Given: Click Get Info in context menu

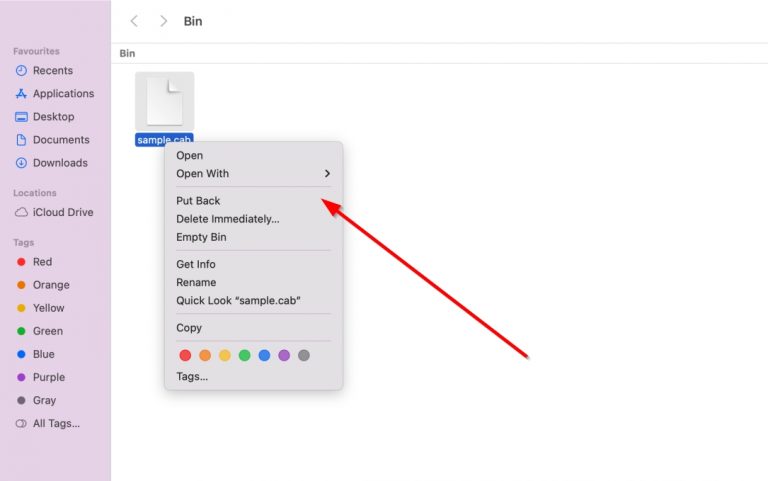Looking at the screenshot, I should coord(196,264).
